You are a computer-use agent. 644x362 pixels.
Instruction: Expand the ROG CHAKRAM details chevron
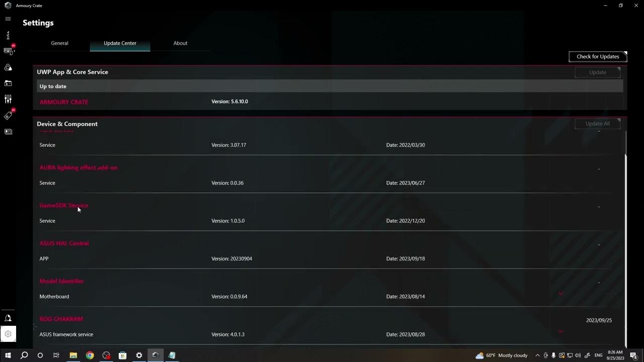pos(560,331)
